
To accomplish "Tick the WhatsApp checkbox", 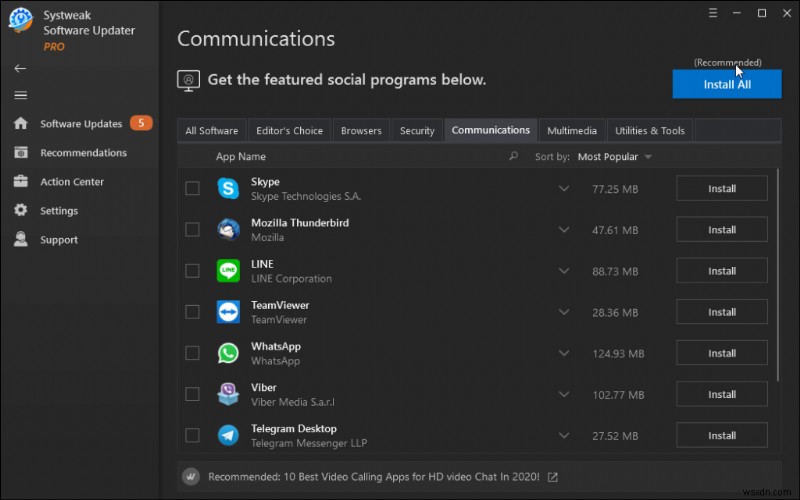I will tap(192, 353).
